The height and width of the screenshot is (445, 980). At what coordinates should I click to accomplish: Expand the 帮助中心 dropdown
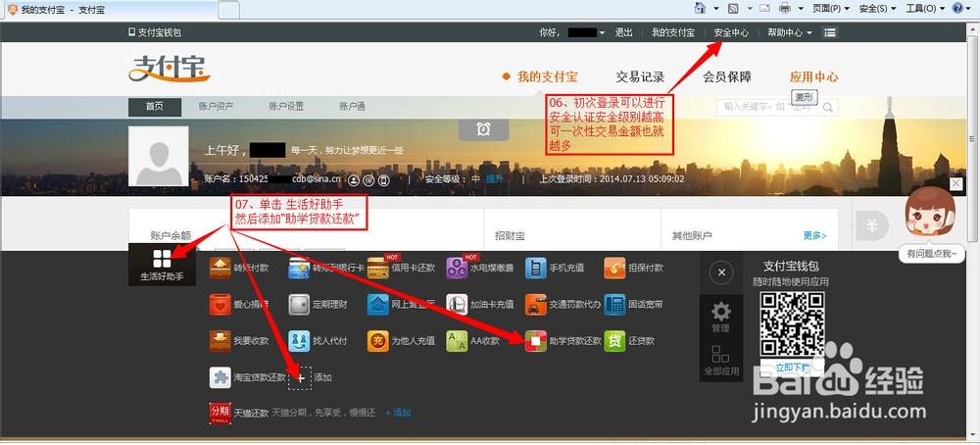pyautogui.click(x=790, y=32)
